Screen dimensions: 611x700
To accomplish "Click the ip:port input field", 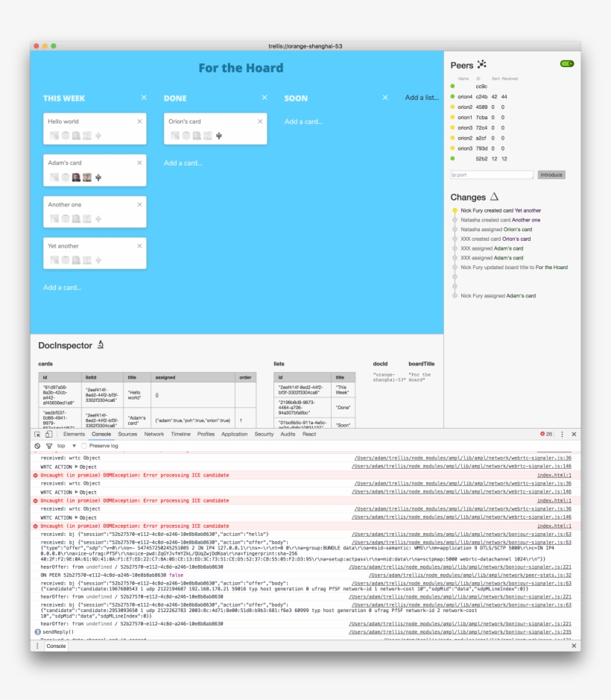I will click(492, 174).
